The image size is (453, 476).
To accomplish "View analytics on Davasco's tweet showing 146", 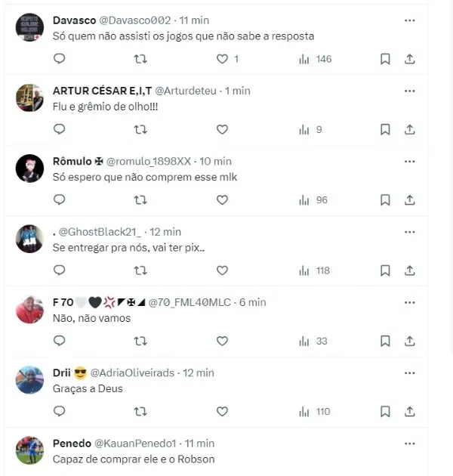I will [316, 59].
